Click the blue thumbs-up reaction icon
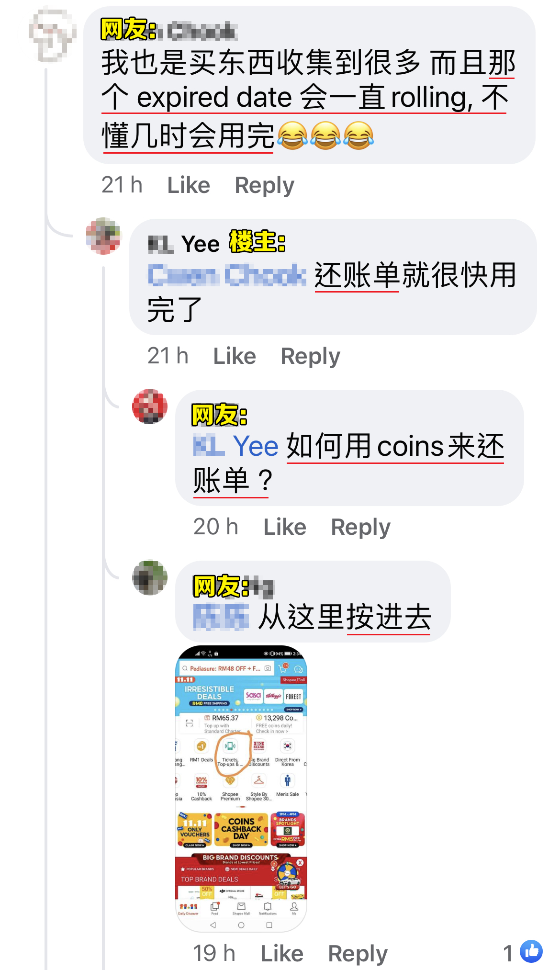 531,951
